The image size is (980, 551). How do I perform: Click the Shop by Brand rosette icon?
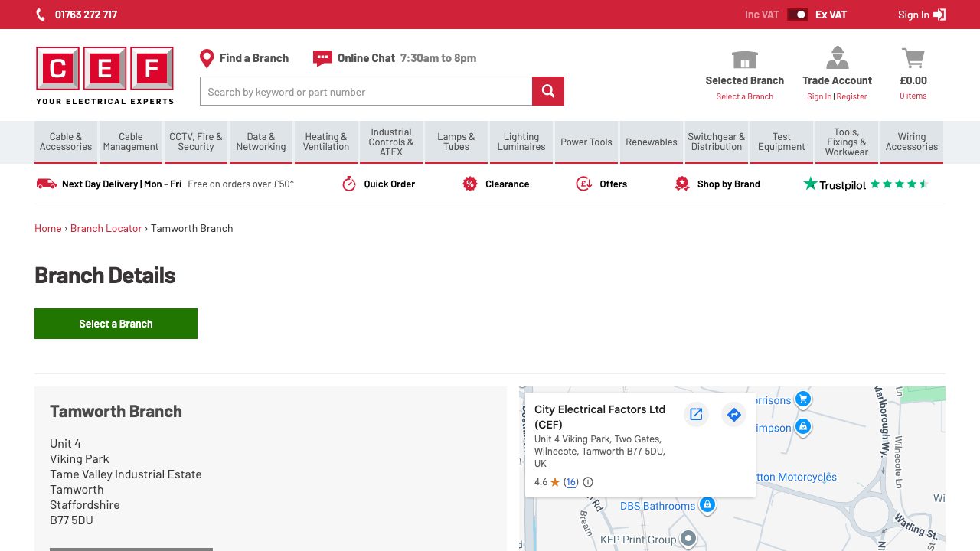pyautogui.click(x=682, y=184)
